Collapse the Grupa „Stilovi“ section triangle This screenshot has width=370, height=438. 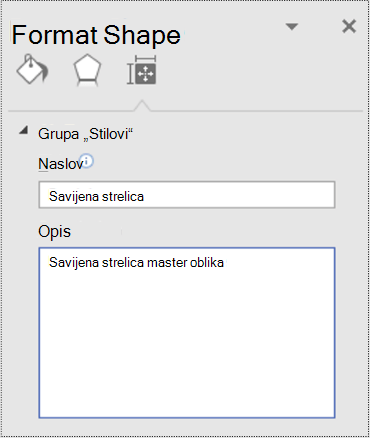(x=23, y=131)
